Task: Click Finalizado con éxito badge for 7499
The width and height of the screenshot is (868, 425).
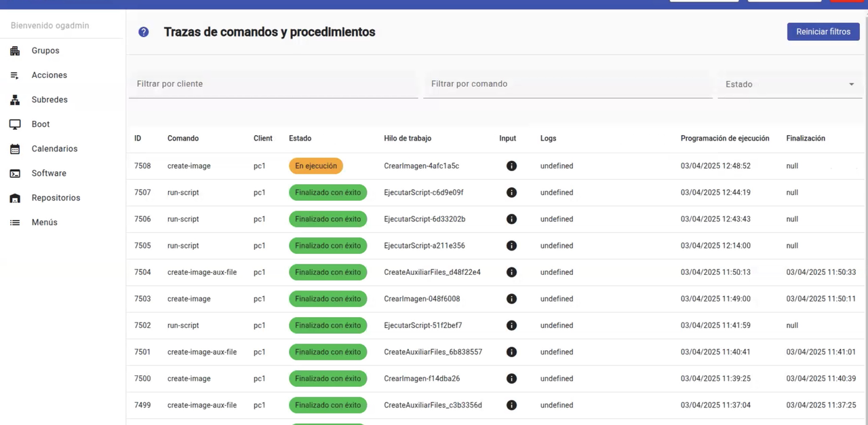Action: coord(328,405)
